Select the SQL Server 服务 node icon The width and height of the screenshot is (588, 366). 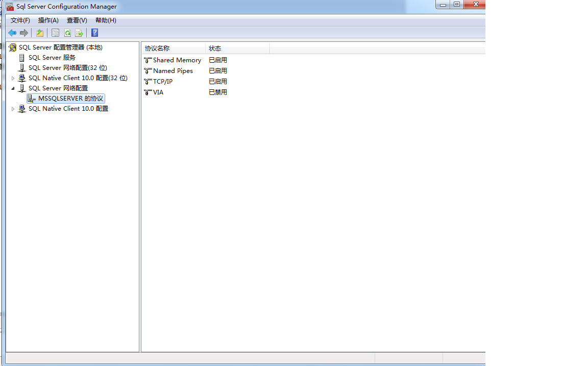click(x=22, y=58)
